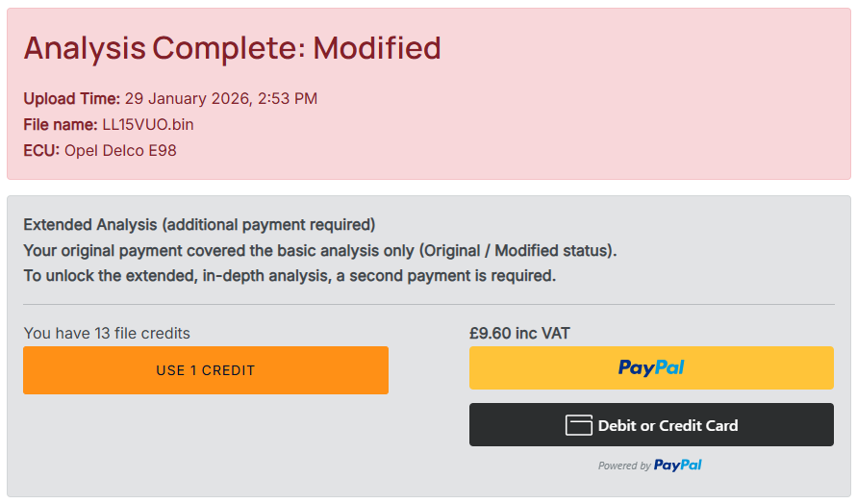This screenshot has width=857, height=504.
Task: Click the 'Powered by' text
Action: (624, 466)
